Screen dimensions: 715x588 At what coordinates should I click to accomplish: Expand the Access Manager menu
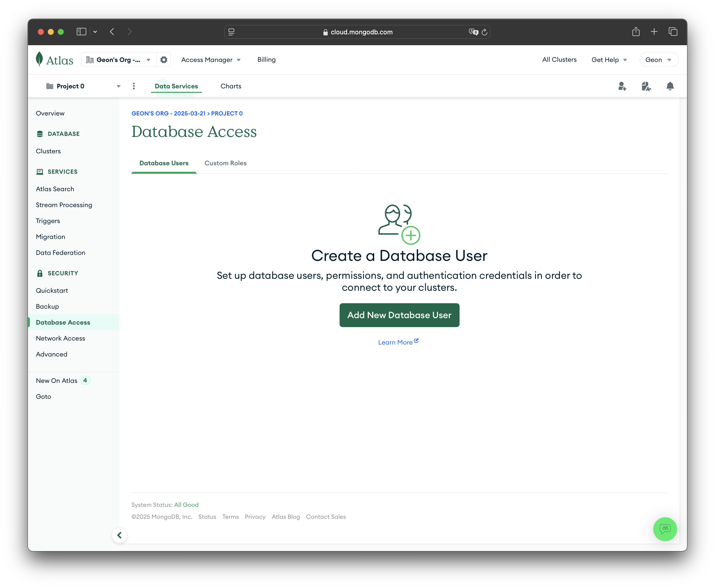tap(211, 59)
